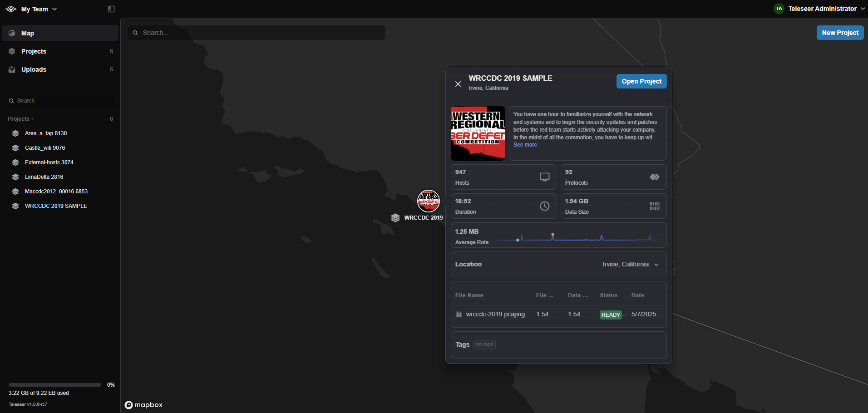The height and width of the screenshot is (413, 868).
Task: Click the Open Project button
Action: click(x=641, y=81)
